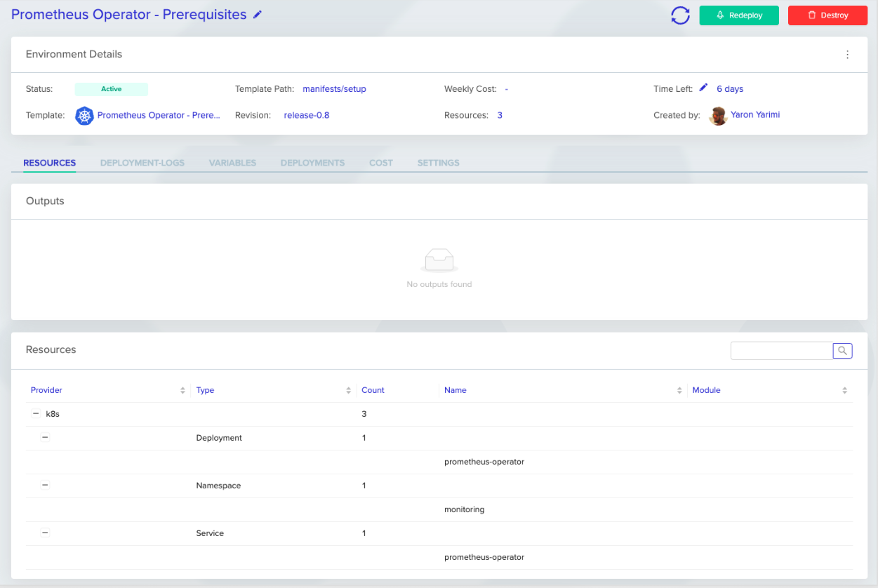Click the refresh sync icon
Image resolution: width=878 pixels, height=588 pixels.
click(x=680, y=15)
